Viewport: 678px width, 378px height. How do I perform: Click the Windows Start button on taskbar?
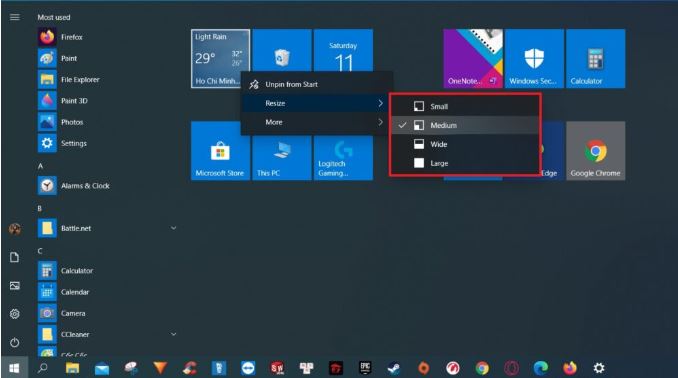click(15, 368)
